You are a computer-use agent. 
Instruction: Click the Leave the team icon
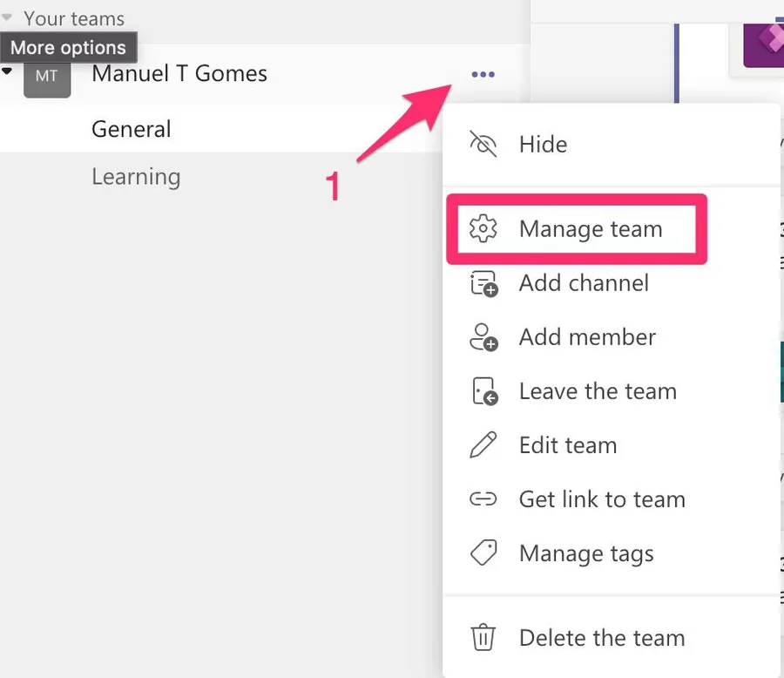(x=483, y=392)
